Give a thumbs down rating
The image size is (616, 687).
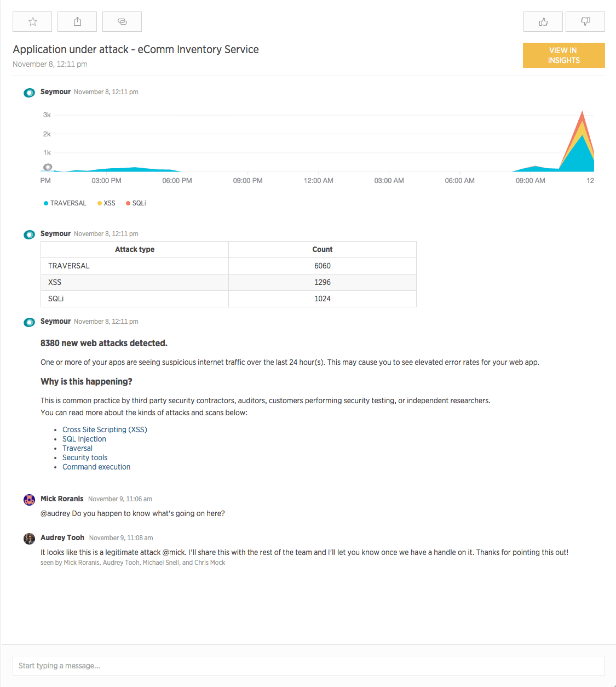585,22
